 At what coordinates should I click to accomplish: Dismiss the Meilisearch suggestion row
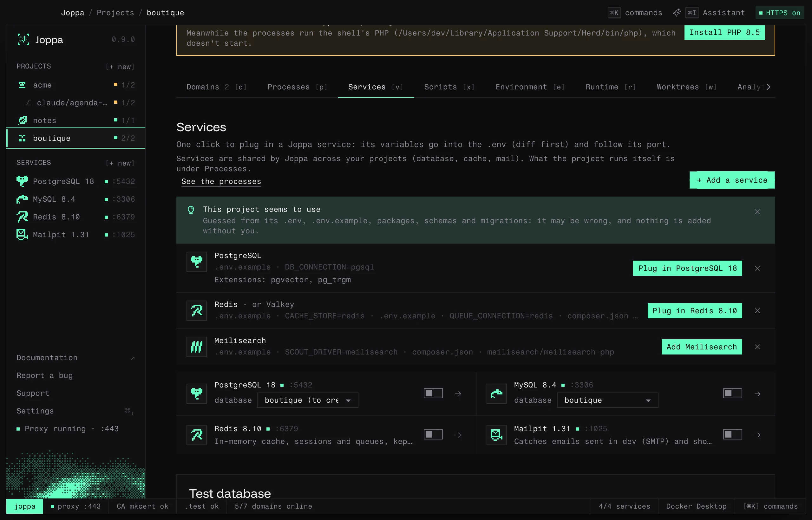[x=758, y=347]
